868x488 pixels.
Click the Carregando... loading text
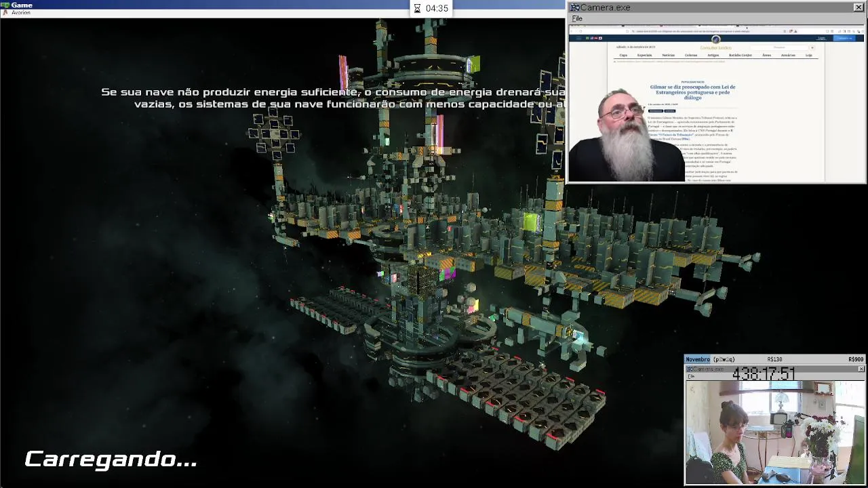[x=111, y=459]
